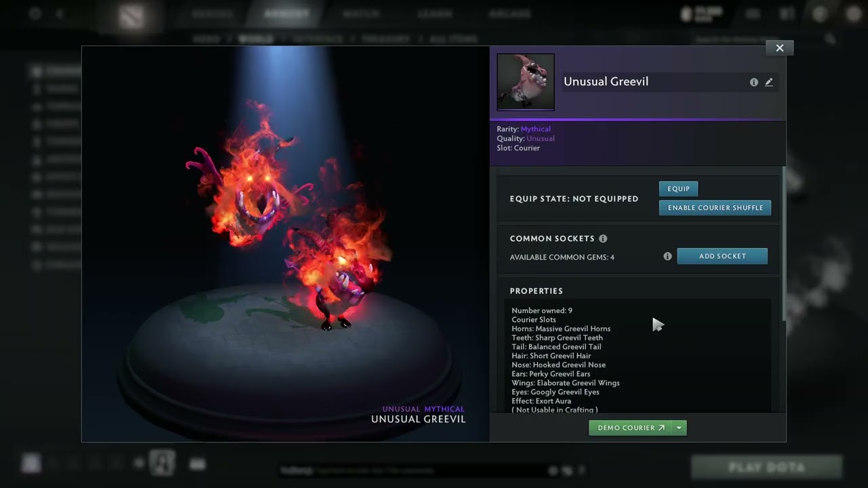Open the Heroes tab in top navigation

[212, 14]
